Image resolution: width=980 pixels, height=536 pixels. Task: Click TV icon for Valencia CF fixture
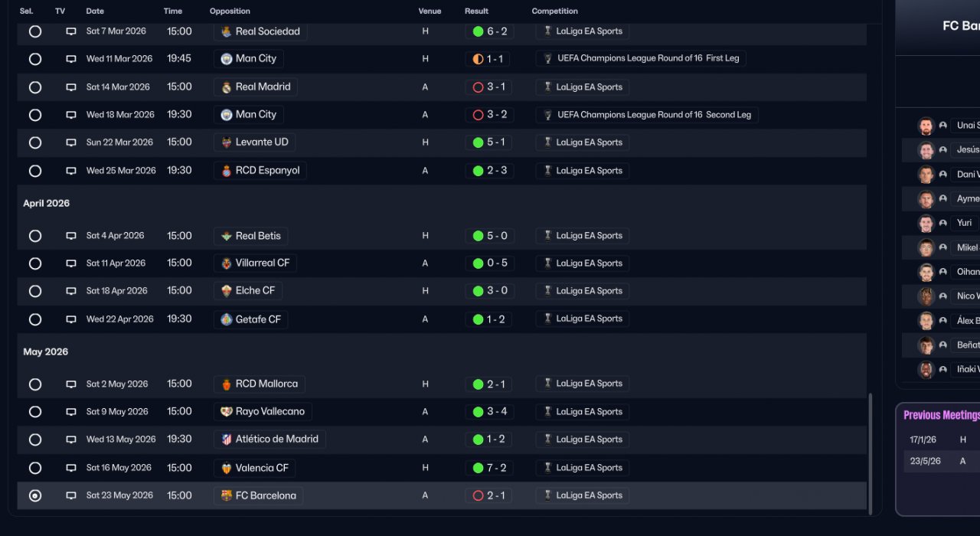[x=71, y=468]
